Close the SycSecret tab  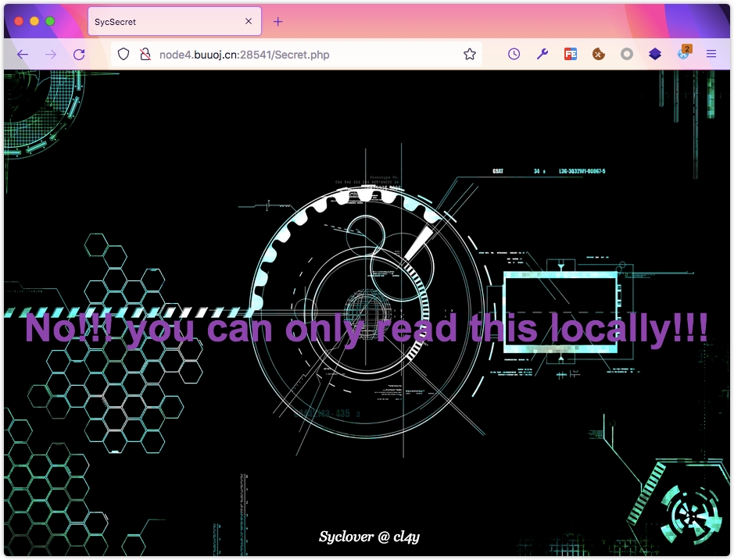click(249, 22)
